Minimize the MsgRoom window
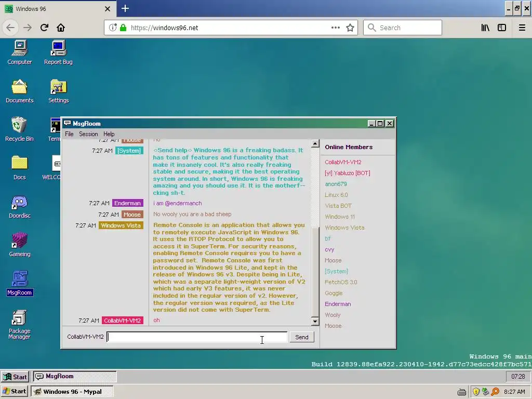This screenshot has width=532, height=399. click(371, 124)
